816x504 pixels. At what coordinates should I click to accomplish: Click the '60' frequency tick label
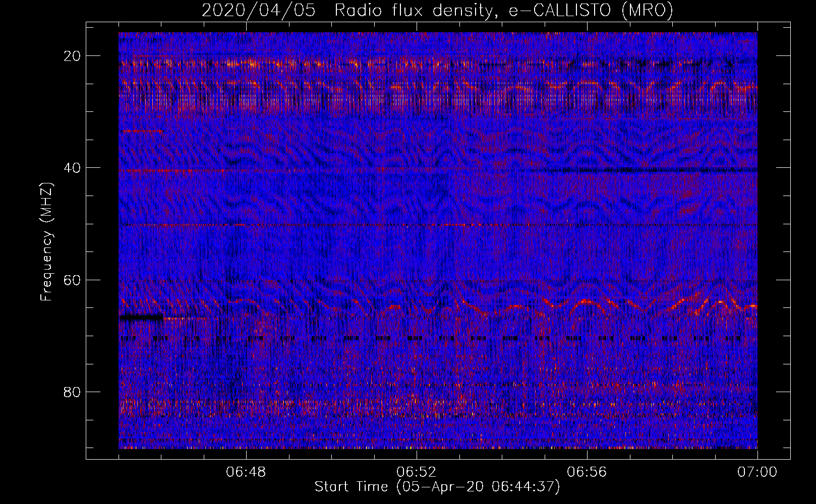[73, 280]
